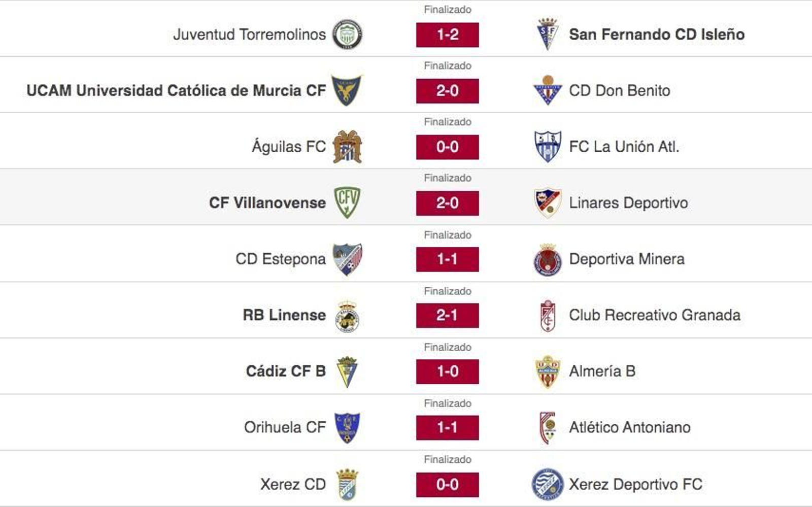This screenshot has height=507, width=812.
Task: Select the Linares Deportivo badge
Action: (x=548, y=202)
